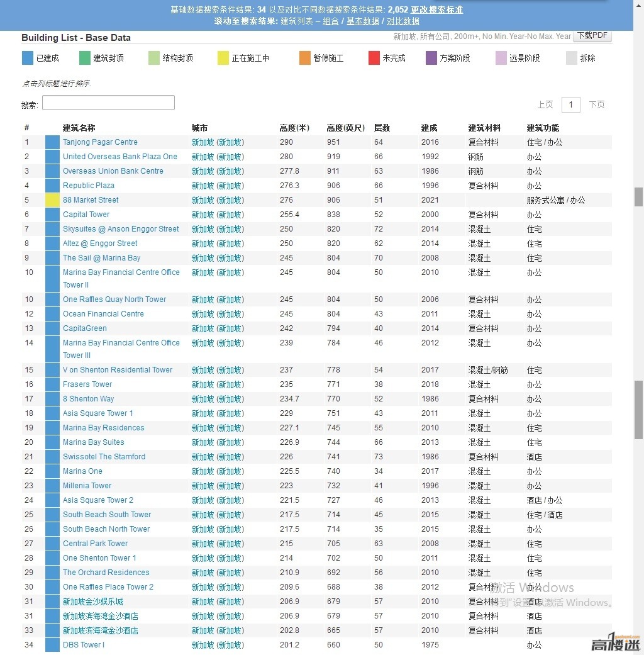Screen dimensions: 644x655
Task: Click the blue 已建成 legend swatch
Action: [27, 58]
